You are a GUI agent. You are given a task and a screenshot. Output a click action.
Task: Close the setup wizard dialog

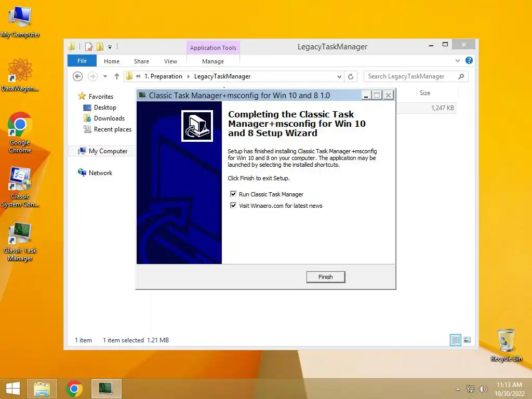(389, 96)
